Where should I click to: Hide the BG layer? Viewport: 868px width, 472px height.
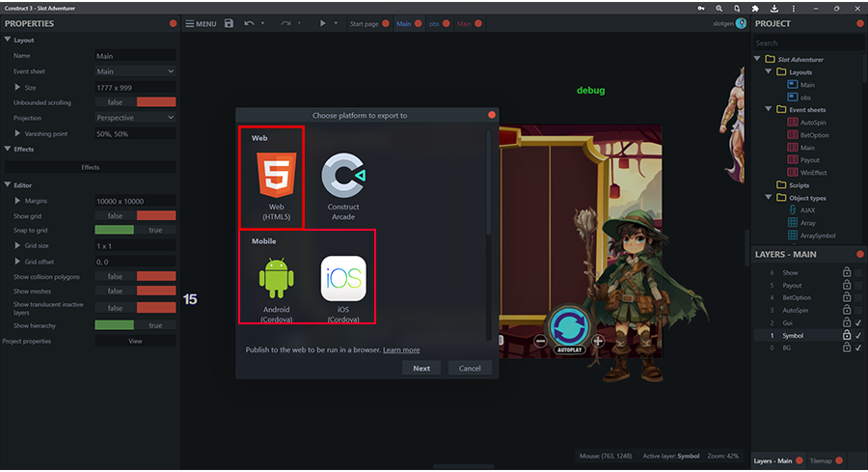pyautogui.click(x=858, y=347)
